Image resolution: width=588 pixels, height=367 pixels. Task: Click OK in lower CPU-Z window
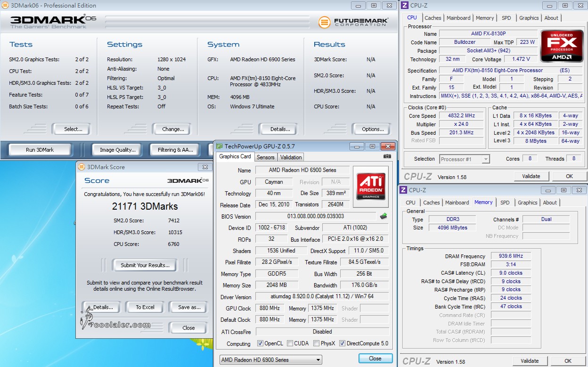click(x=568, y=361)
